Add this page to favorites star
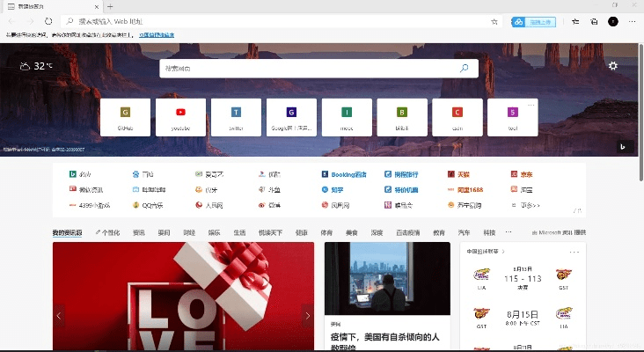This screenshot has height=352, width=644. coord(494,21)
